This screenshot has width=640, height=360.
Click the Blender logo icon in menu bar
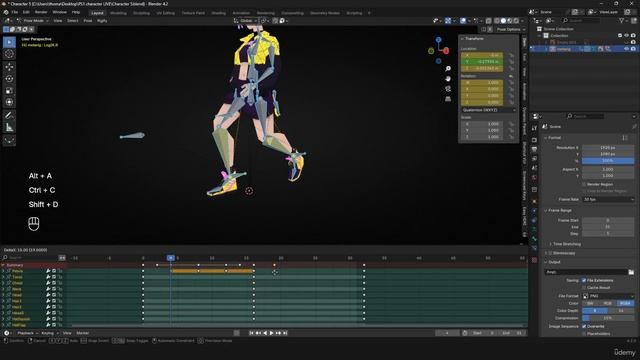(6, 12)
